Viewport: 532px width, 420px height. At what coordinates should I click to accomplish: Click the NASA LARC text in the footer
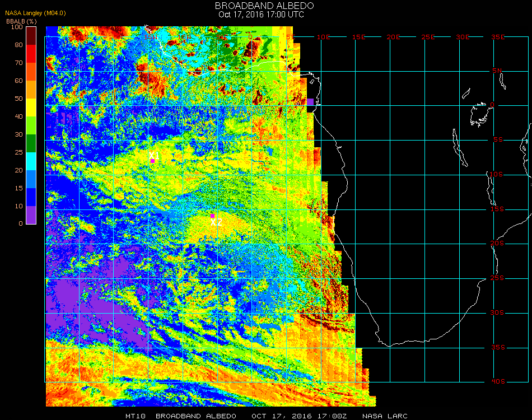pyautogui.click(x=385, y=416)
